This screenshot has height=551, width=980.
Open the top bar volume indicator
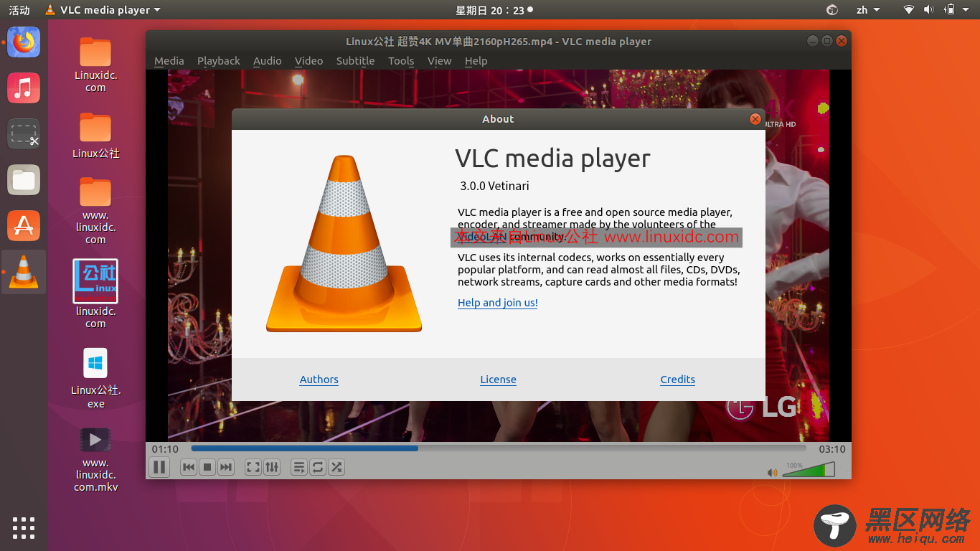[928, 10]
